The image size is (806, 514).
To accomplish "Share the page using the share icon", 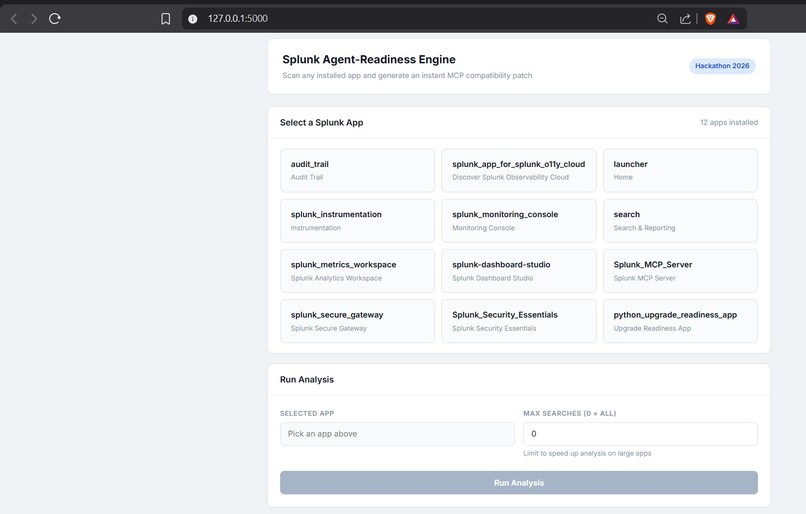I will 685,19.
